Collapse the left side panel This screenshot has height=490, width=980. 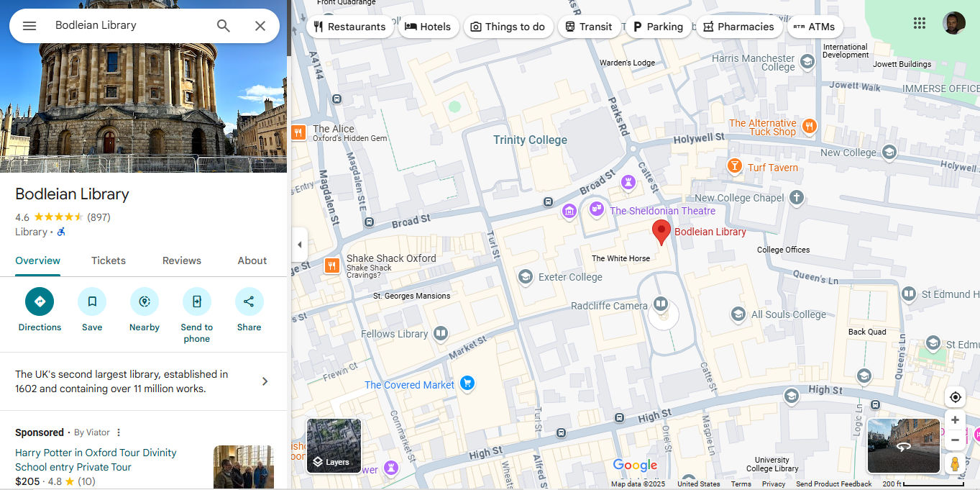pos(300,245)
